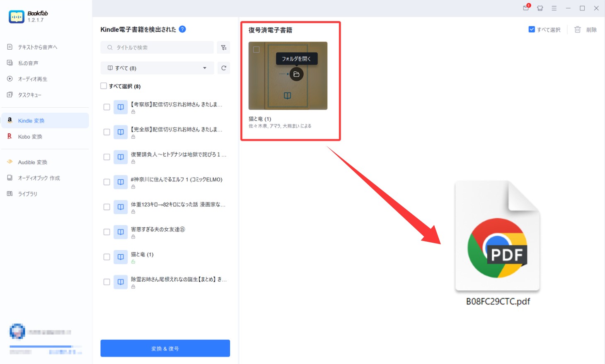605x364 pixels.
Task: Click the filter icon beside search
Action: point(224,48)
